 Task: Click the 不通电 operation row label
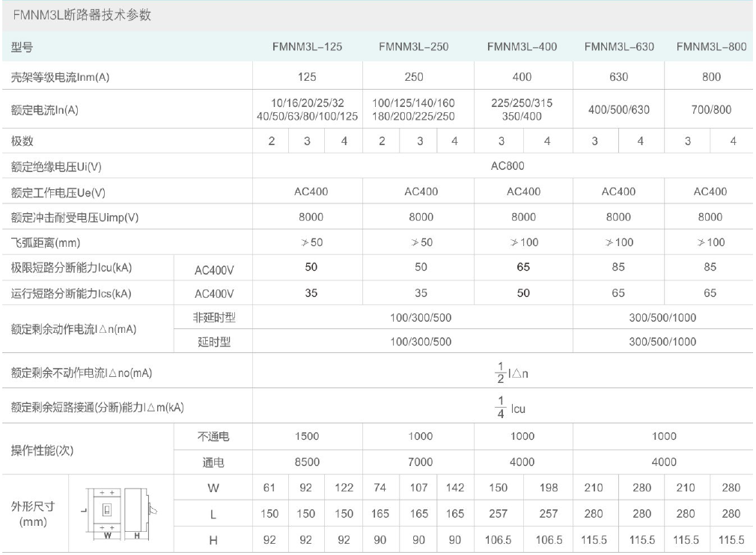[214, 436]
